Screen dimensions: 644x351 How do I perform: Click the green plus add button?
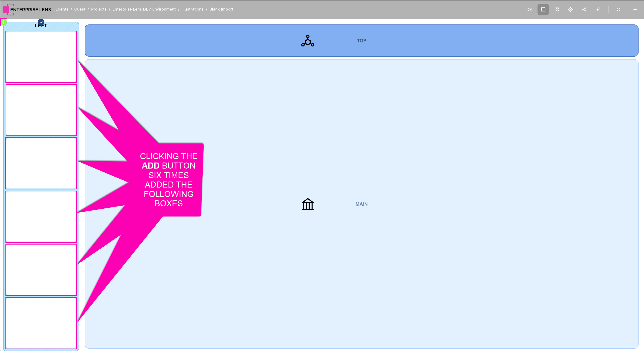(x=4, y=22)
